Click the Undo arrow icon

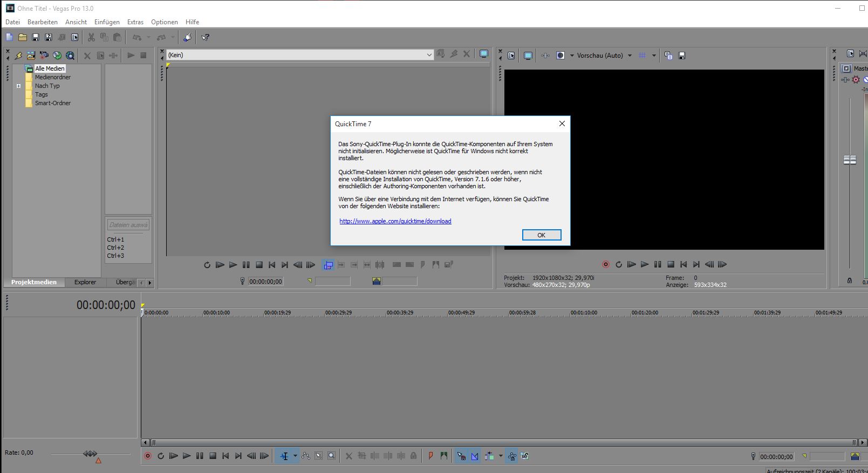click(137, 37)
